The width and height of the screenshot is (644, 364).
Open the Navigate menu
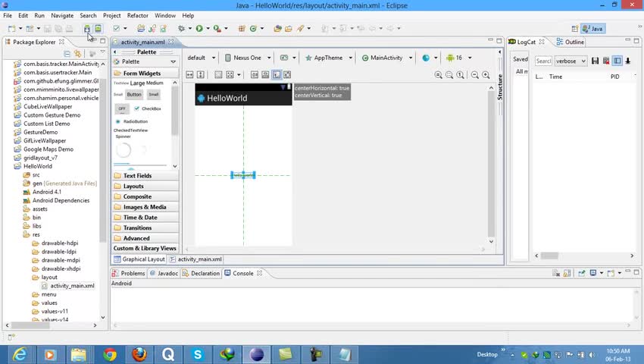[x=62, y=15]
